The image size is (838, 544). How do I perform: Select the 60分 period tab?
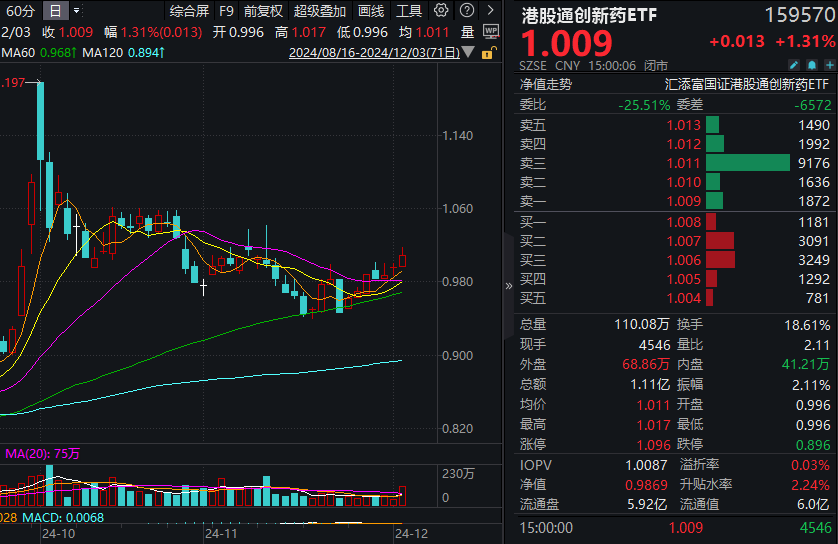(x=18, y=12)
